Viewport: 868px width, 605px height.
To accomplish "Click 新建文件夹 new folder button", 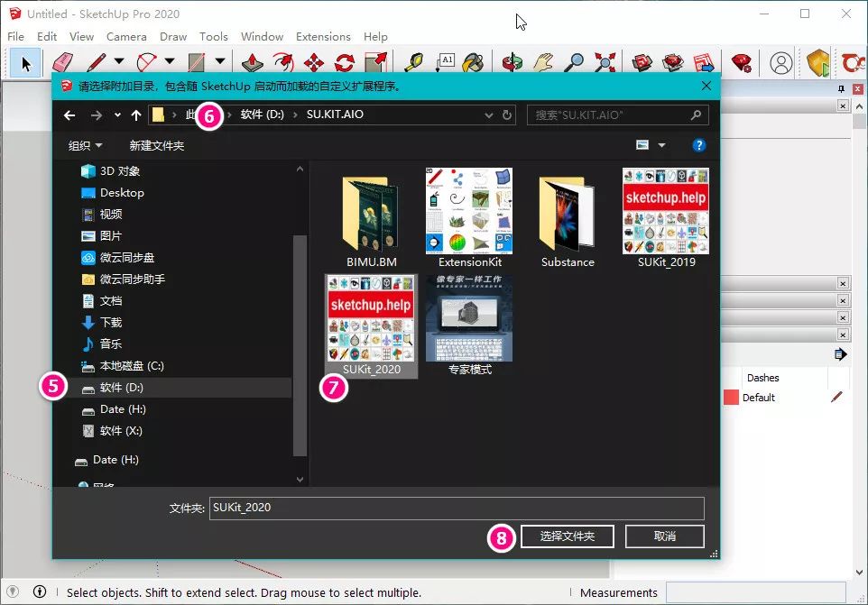I will pos(157,145).
